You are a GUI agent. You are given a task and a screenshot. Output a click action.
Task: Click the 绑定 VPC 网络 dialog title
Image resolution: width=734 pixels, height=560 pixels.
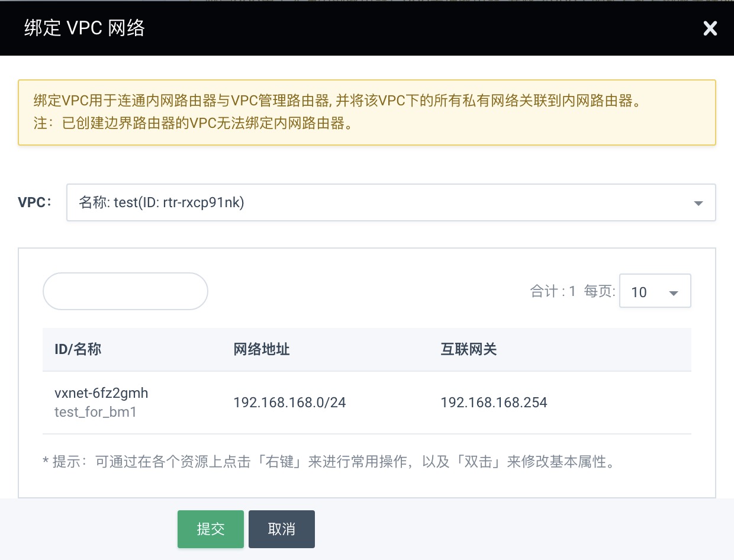pyautogui.click(x=85, y=27)
